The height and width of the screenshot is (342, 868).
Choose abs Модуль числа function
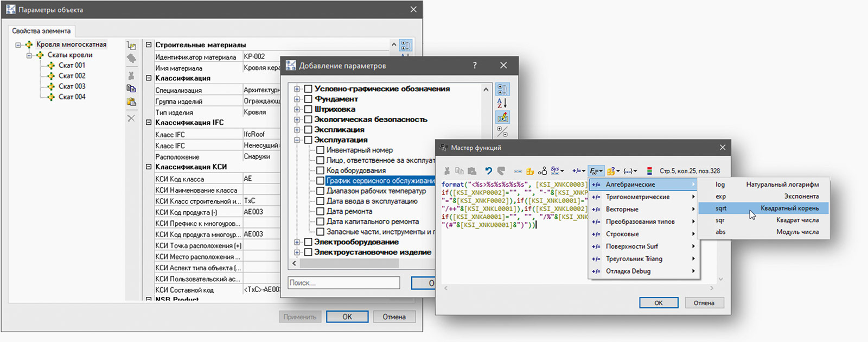pyautogui.click(x=764, y=232)
